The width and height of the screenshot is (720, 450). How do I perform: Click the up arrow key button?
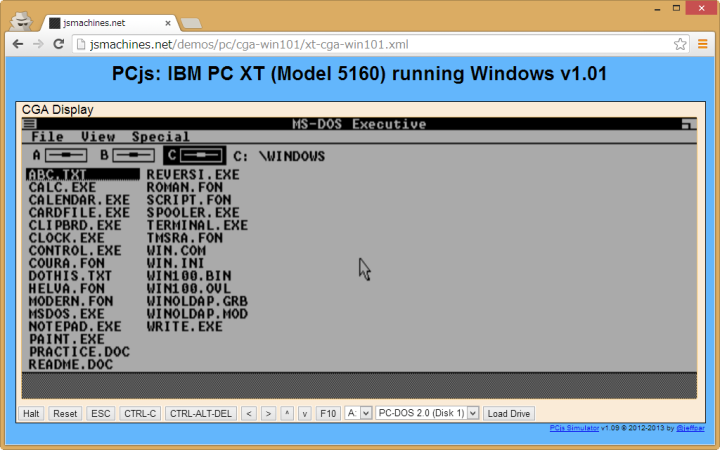tap(287, 413)
